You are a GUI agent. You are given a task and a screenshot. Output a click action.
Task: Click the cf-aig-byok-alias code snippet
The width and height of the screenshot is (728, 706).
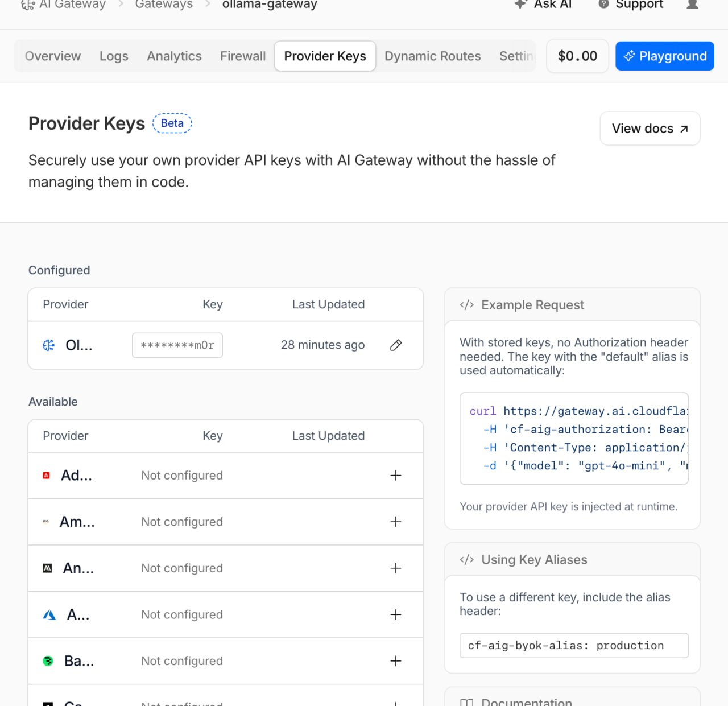[574, 646]
